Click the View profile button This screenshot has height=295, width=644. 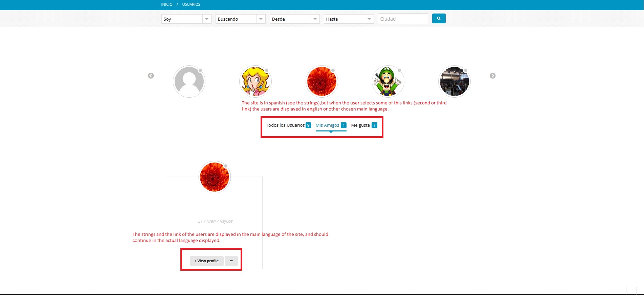pyautogui.click(x=206, y=261)
